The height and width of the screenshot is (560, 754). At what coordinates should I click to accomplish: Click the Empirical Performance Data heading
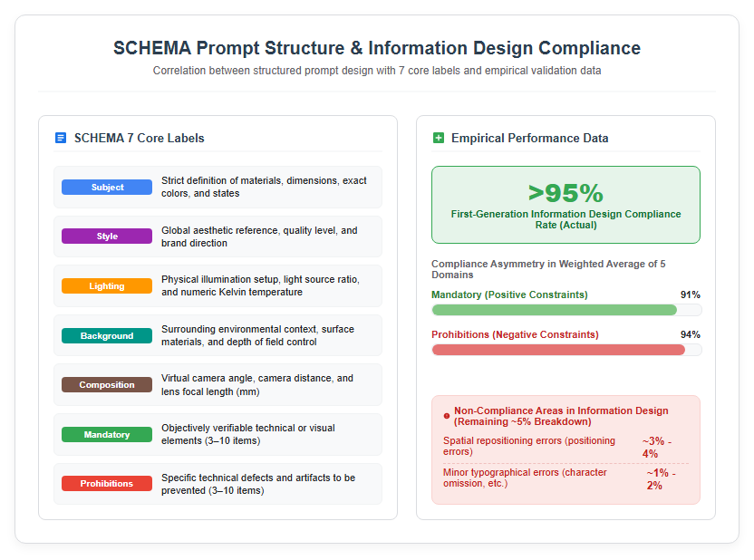click(x=529, y=138)
